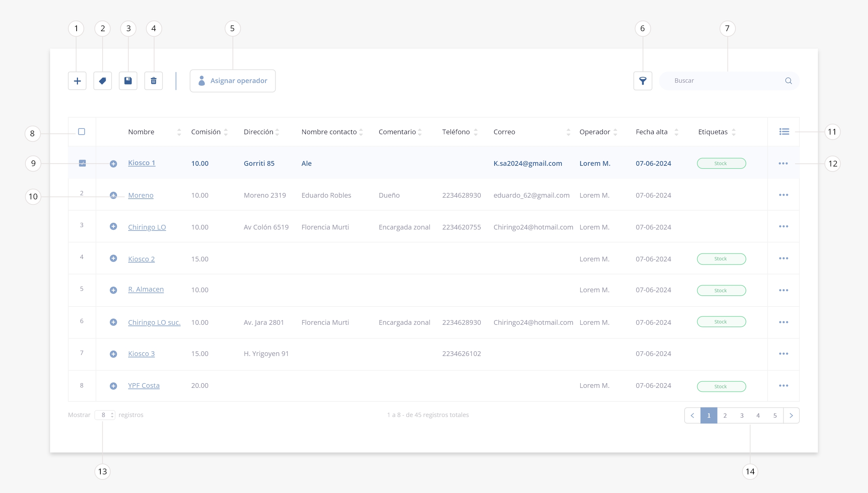The image size is (868, 493).
Task: Uncheck the Kiosco 1 row checkbox
Action: 82,163
